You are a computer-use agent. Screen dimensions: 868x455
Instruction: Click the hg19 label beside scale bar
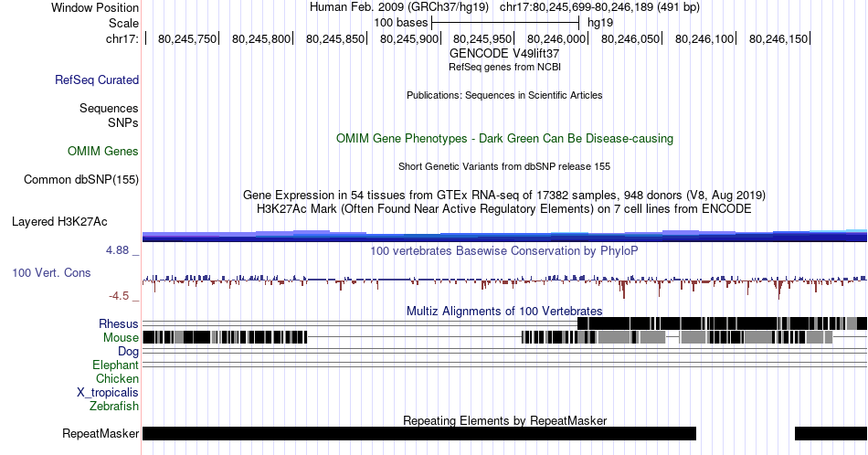pos(600,23)
